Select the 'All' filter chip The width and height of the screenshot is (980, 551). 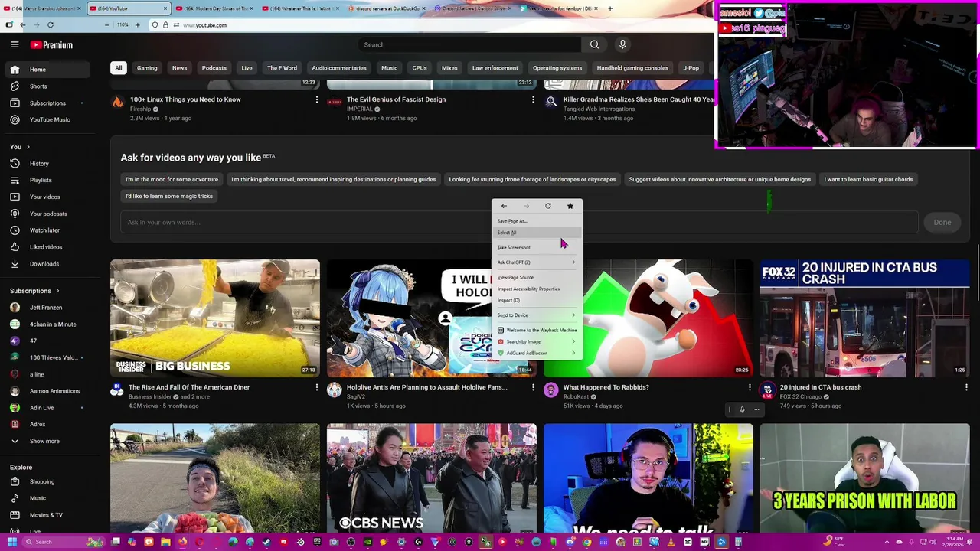tap(119, 68)
